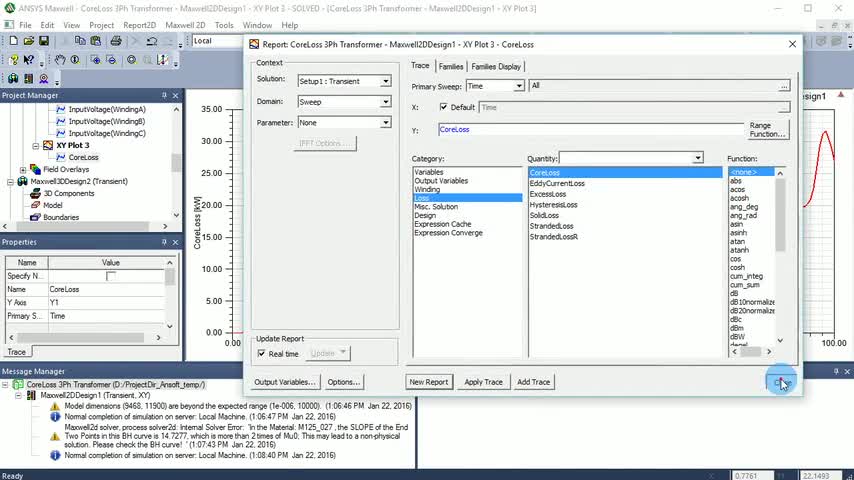Screen dimensions: 854x480
Task: Pin the Project Manager panel
Action: [x=164, y=95]
